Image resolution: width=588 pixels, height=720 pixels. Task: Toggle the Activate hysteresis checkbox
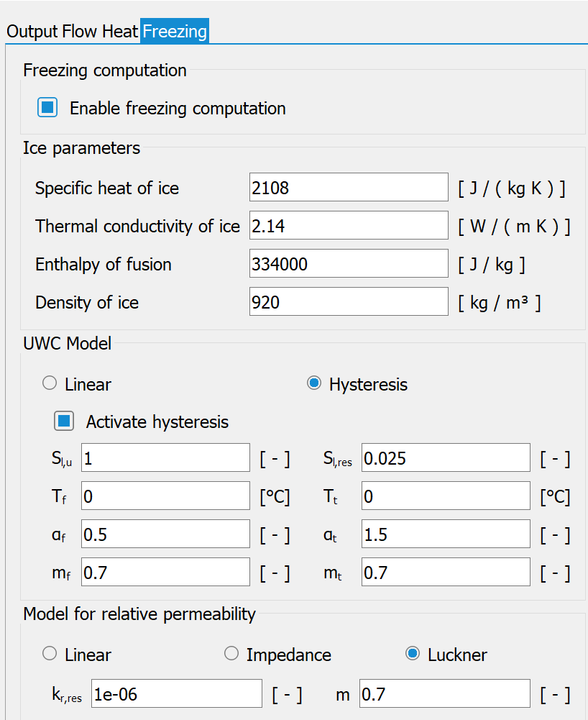click(x=64, y=421)
